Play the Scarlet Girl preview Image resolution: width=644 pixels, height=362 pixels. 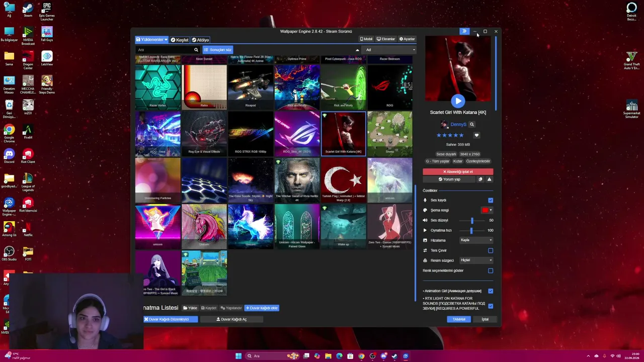[458, 101]
